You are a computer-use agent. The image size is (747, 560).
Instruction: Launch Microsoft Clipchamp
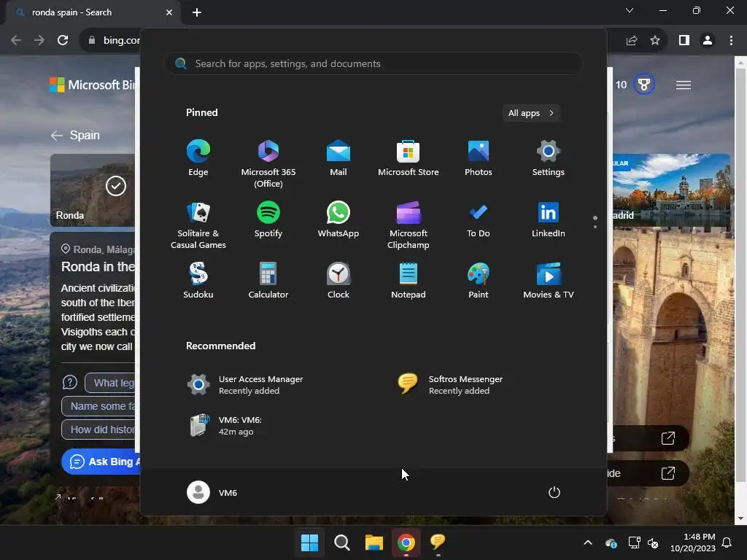[409, 225]
